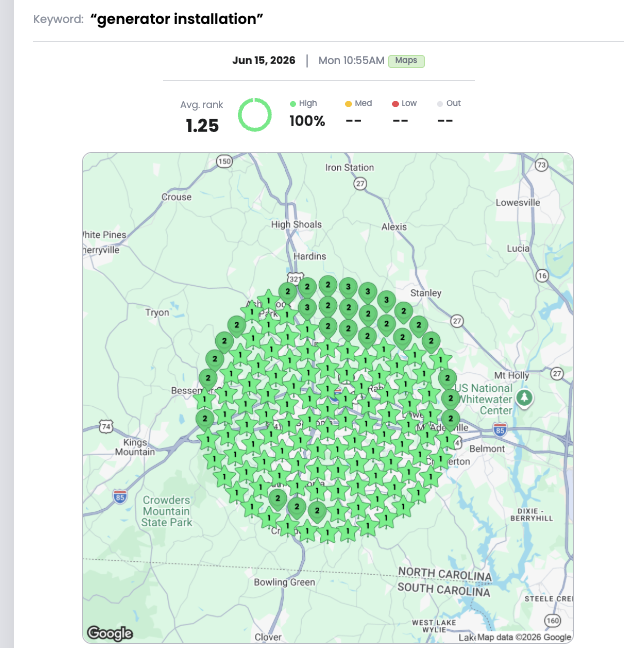Click the SOUTH CAROLINA state label
Image resolution: width=642 pixels, height=648 pixels.
tap(444, 589)
